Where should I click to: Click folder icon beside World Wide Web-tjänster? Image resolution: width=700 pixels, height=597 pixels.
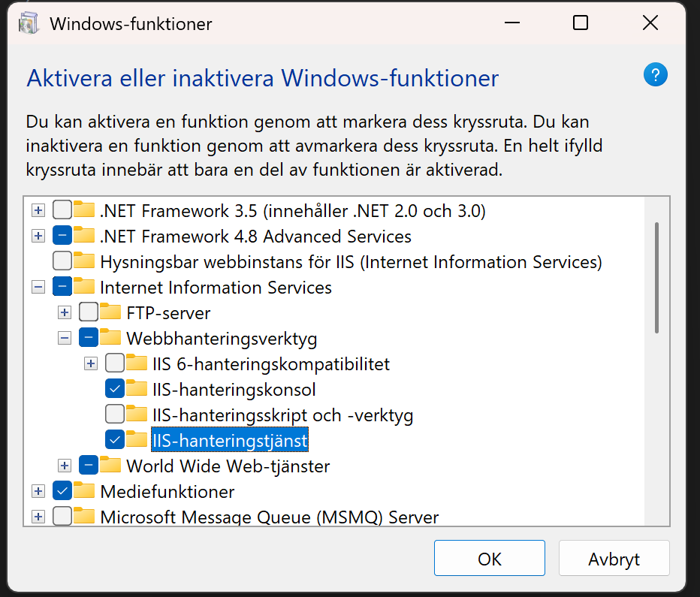pos(110,466)
